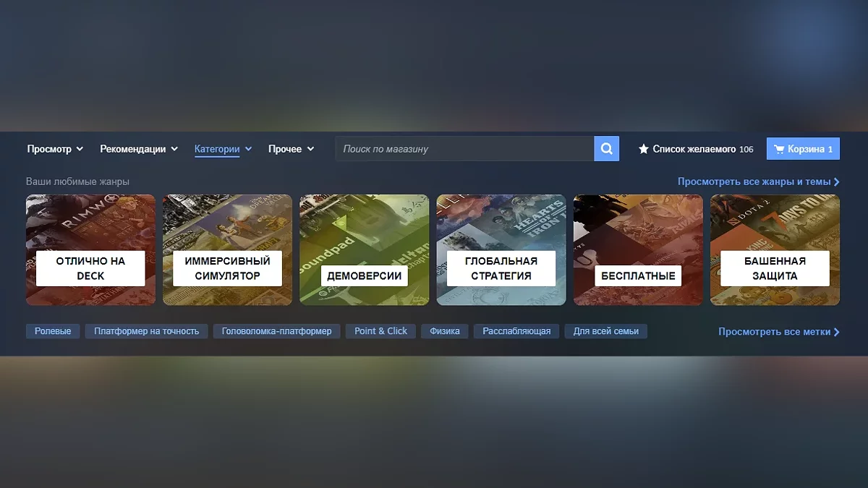Open the Корзина cart button
Image resolution: width=868 pixels, height=488 pixels.
pyautogui.click(x=803, y=150)
